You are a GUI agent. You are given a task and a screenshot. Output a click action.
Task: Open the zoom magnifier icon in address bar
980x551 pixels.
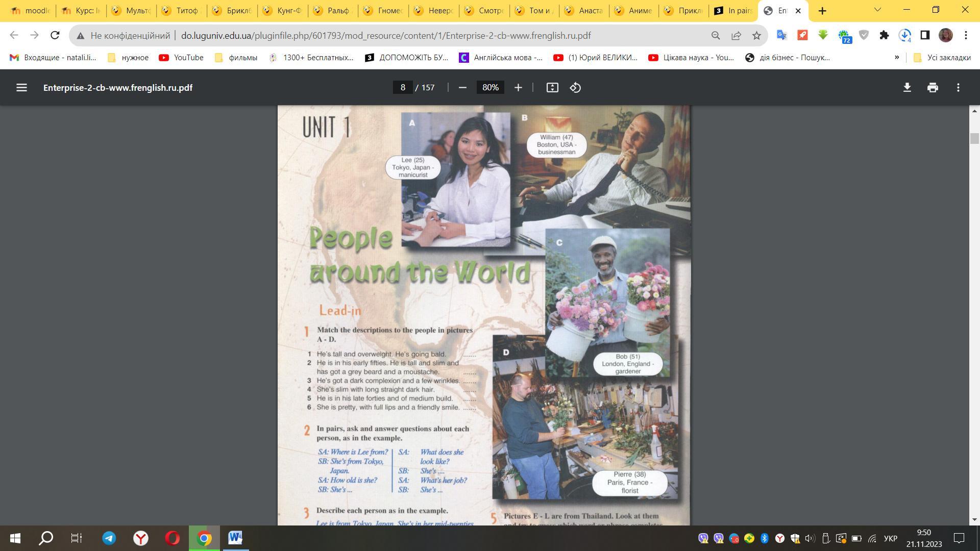[x=716, y=36]
